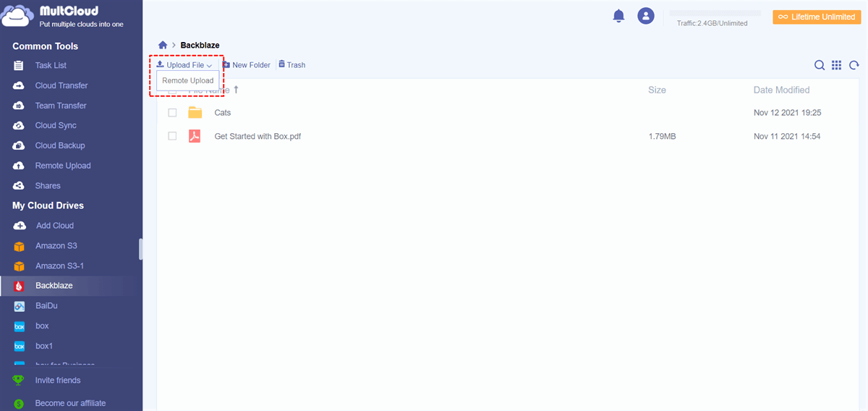Screen dimensions: 868x411
Task: Click the Add Cloud plus-cloud icon
Action: [20, 226]
